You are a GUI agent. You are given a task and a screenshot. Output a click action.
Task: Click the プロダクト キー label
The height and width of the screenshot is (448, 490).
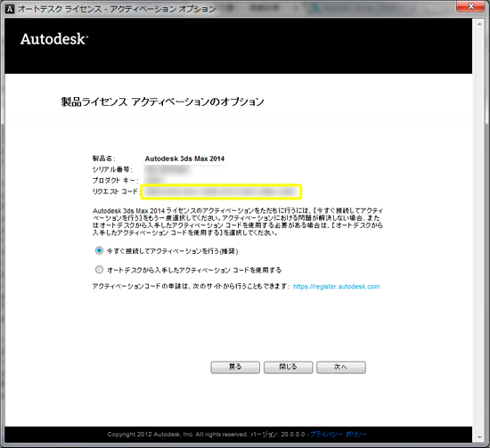tap(115, 180)
